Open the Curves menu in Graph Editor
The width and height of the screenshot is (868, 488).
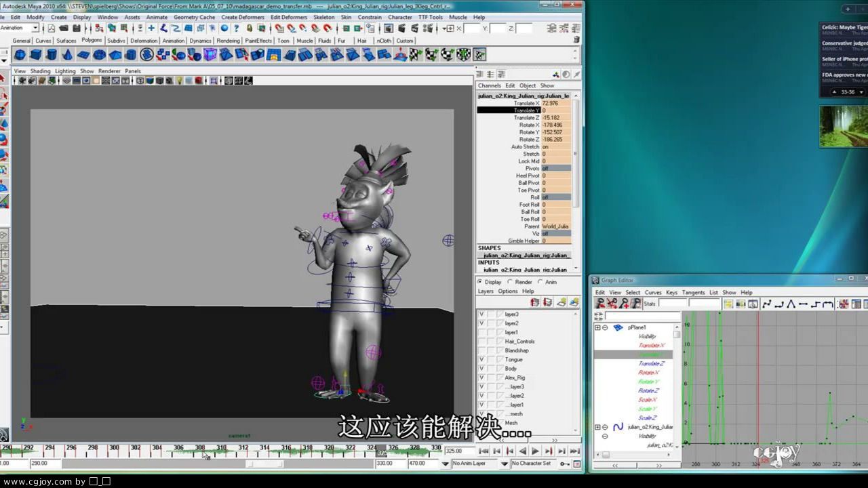[653, 292]
